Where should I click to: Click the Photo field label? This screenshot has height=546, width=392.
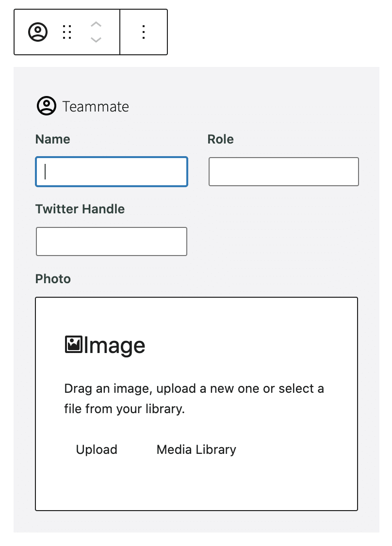[53, 279]
